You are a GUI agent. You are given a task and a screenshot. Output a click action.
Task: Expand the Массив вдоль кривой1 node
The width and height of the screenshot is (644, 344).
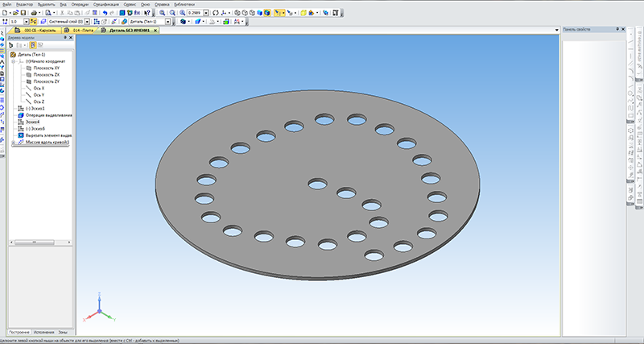14,143
